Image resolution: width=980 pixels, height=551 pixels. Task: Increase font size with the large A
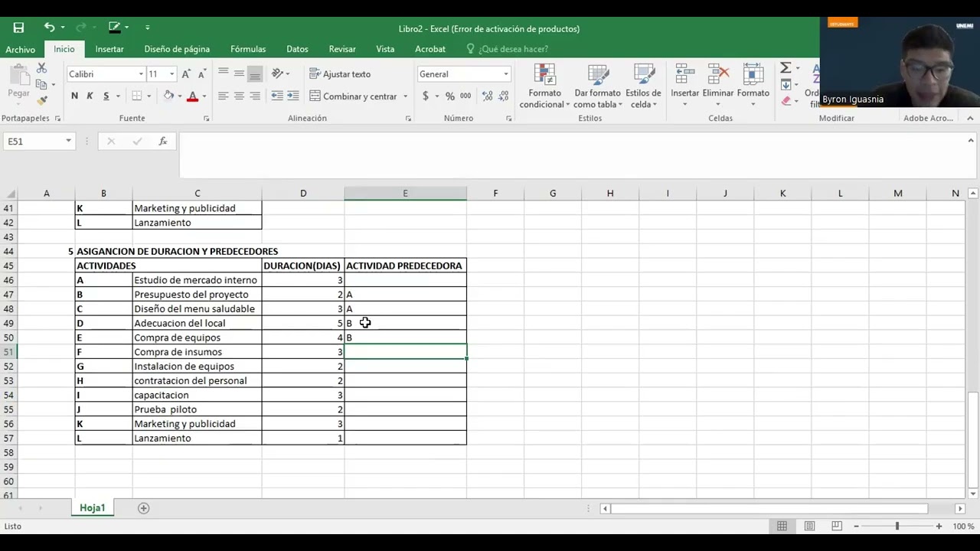pos(186,74)
